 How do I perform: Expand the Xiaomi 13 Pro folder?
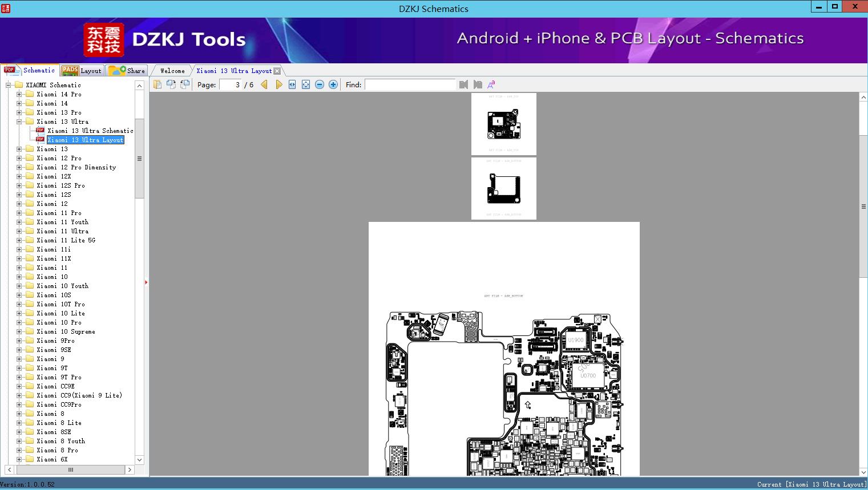coord(19,112)
